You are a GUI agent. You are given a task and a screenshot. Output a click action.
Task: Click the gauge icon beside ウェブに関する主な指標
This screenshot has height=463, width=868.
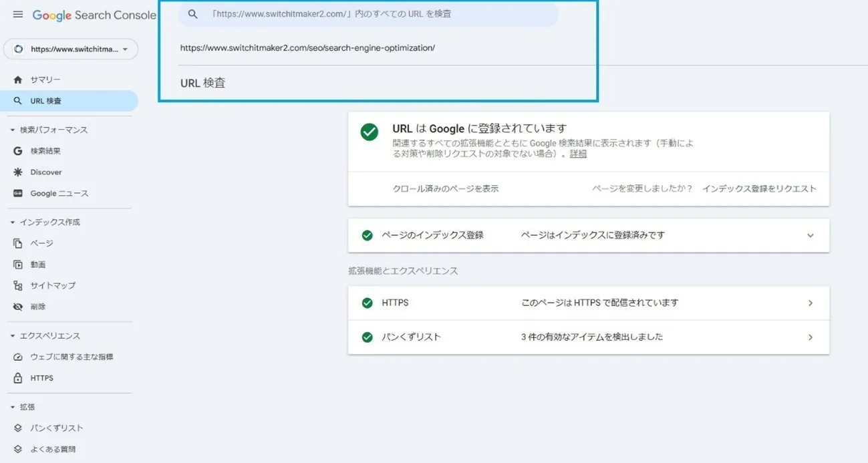(x=18, y=357)
